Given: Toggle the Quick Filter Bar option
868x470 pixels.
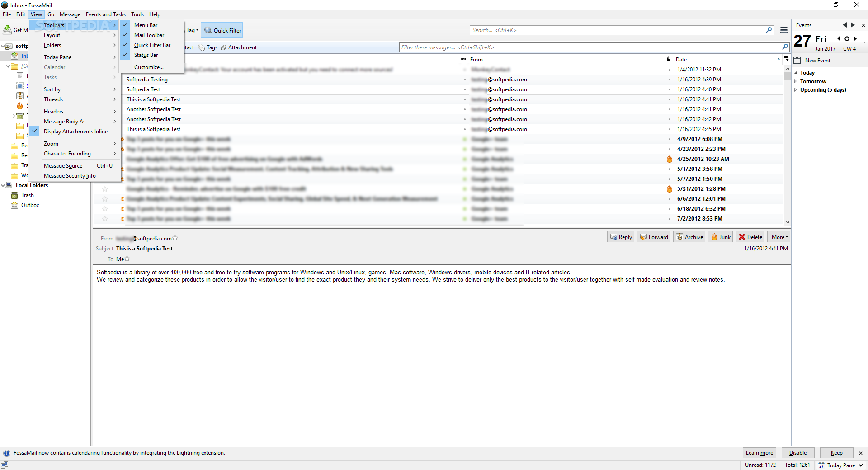Looking at the screenshot, I should 151,45.
